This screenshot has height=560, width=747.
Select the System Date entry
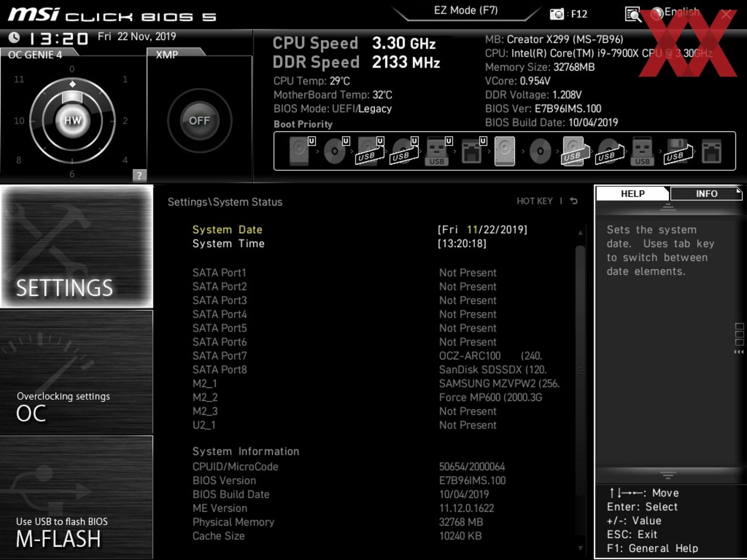pyautogui.click(x=227, y=229)
